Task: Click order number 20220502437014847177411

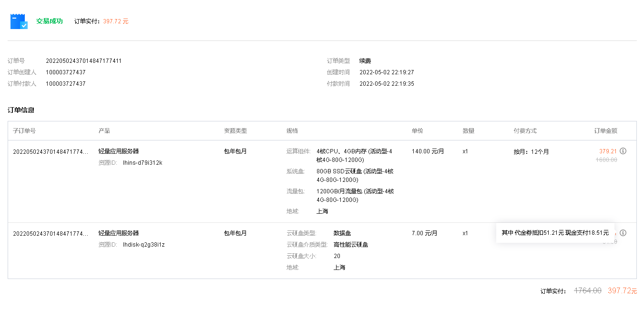Action: 83,61
